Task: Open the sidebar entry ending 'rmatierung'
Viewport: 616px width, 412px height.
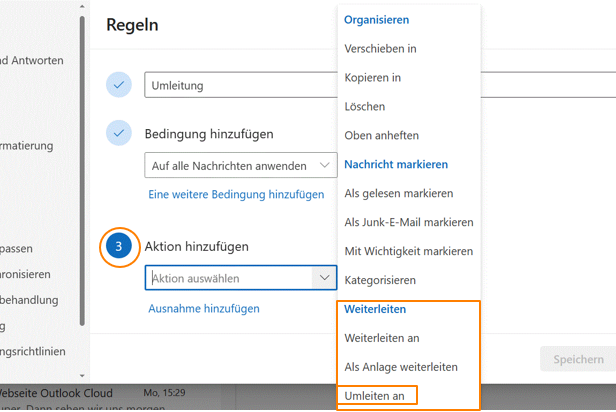Action: coord(27,146)
